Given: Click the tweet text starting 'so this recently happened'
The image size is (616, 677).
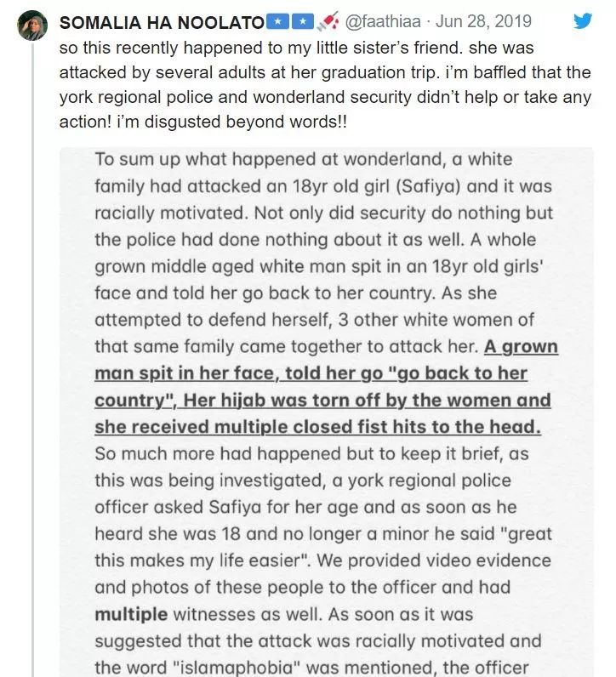Looking at the screenshot, I should point(325,85).
